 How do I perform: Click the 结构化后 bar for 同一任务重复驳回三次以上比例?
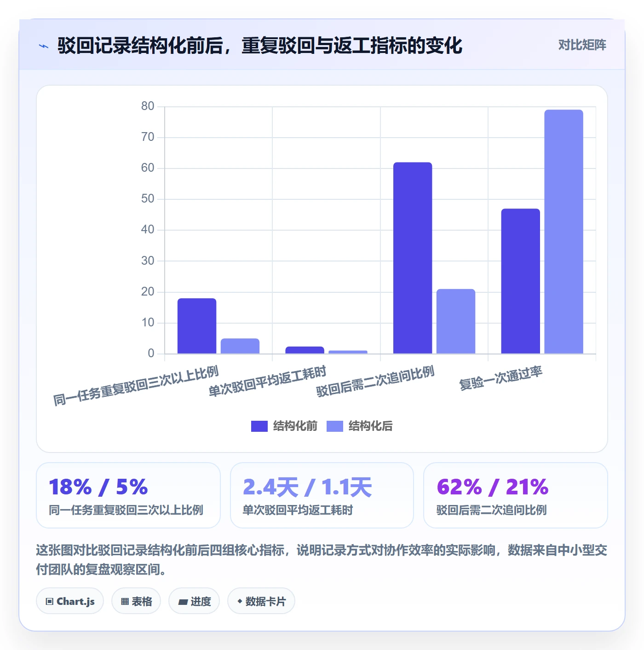pos(240,346)
